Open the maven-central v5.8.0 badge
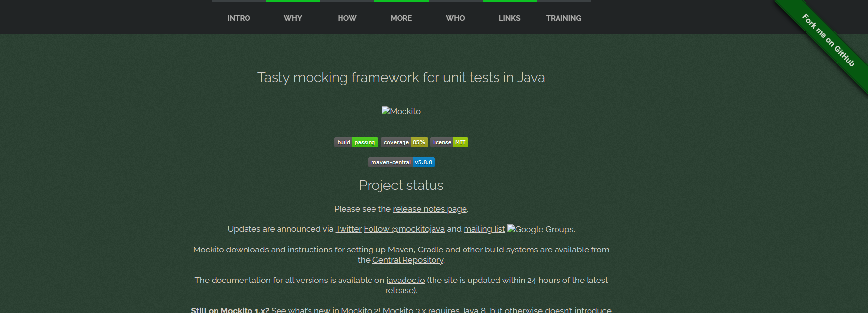The height and width of the screenshot is (313, 868). [x=402, y=162]
